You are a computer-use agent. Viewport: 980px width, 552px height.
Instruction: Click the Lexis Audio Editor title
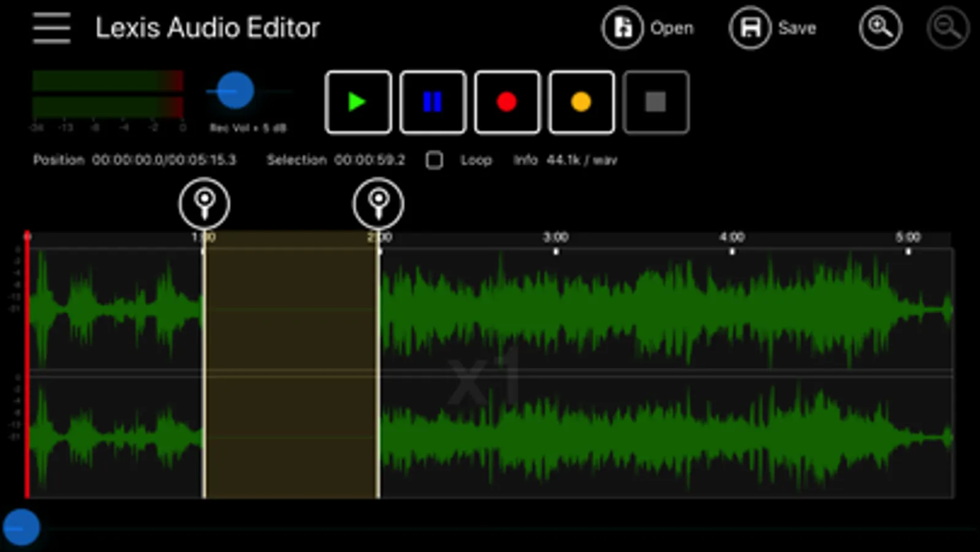pos(208,28)
